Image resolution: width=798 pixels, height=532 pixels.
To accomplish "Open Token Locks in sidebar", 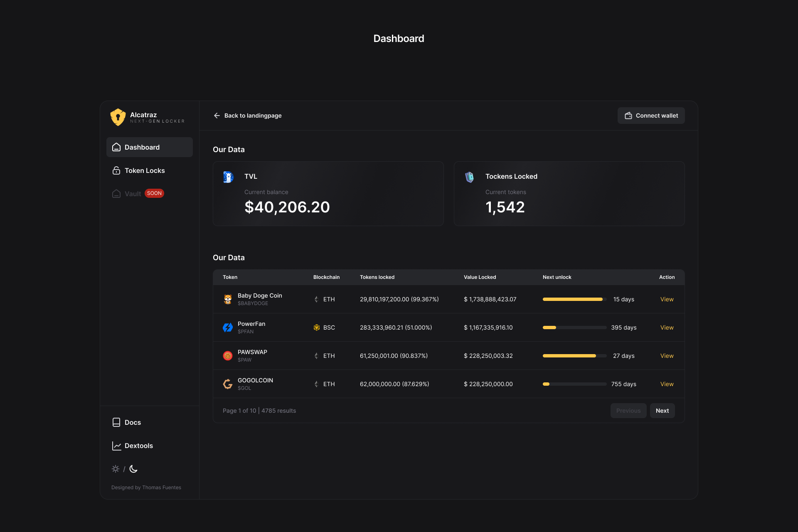I will (x=150, y=170).
